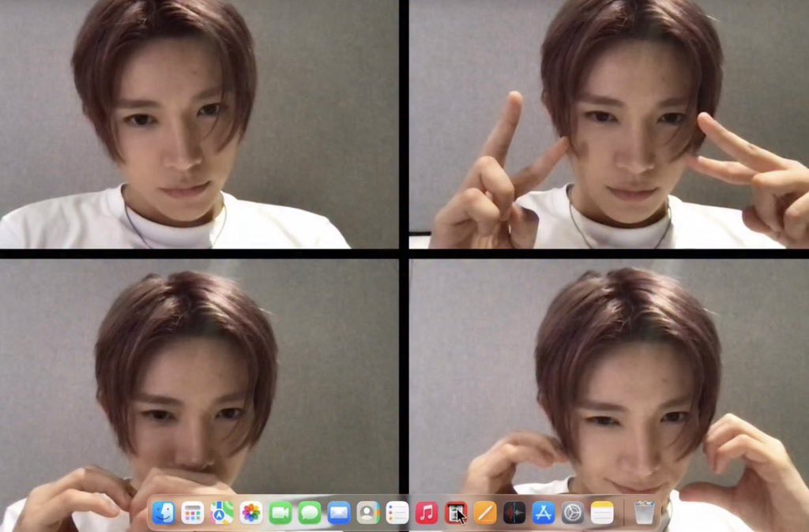Open Contacts in the dock
Image resolution: width=809 pixels, height=532 pixels.
pos(368,513)
